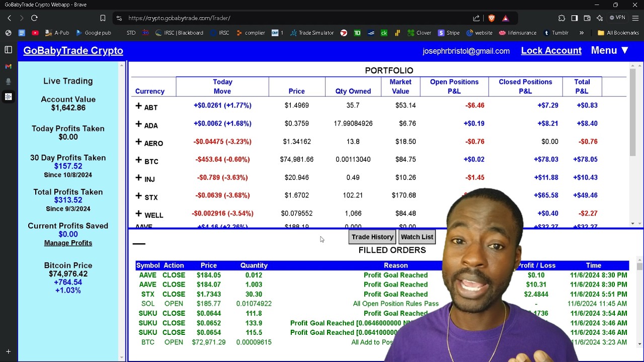Open the Google Docs bookmark icon
644x362 pixels.
click(x=22, y=33)
